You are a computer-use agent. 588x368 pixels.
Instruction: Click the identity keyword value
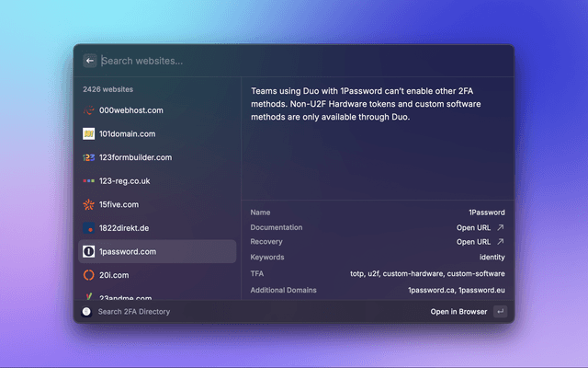[x=492, y=258]
